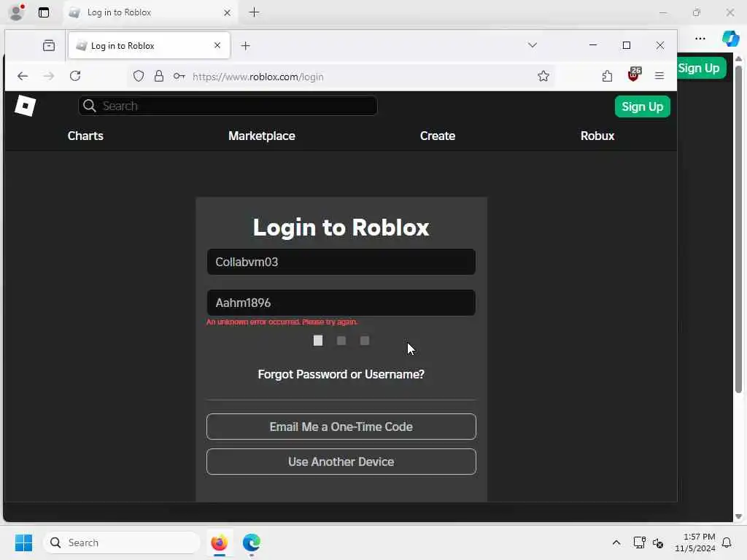
Task: Open the Marketplace navigation item
Action: (262, 136)
